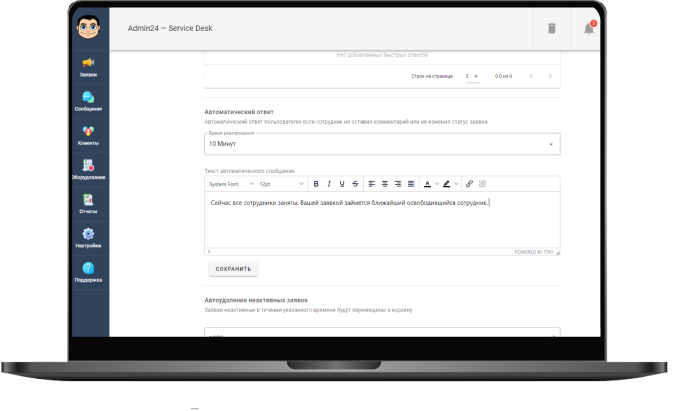Open Оборудование in the sidebar
Image resolution: width=677 pixels, height=411 pixels.
click(x=88, y=170)
